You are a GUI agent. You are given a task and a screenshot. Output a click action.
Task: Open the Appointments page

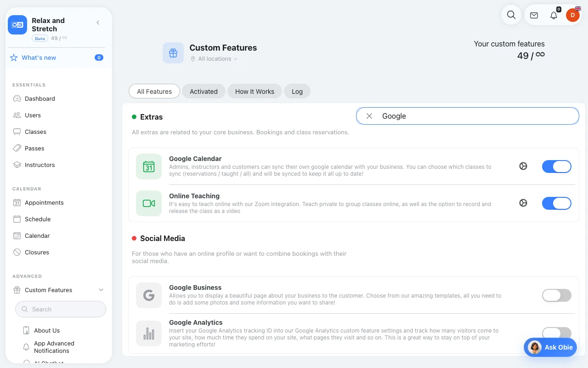coord(44,202)
